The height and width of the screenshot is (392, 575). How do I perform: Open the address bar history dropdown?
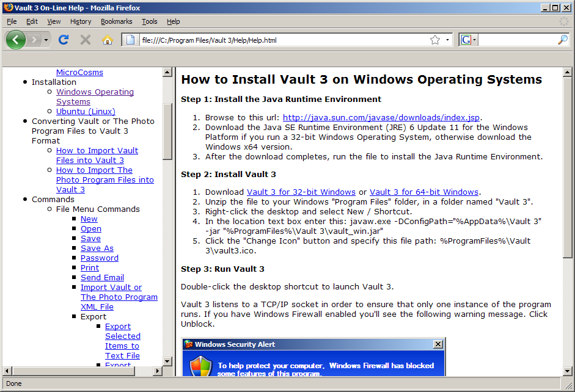[447, 40]
